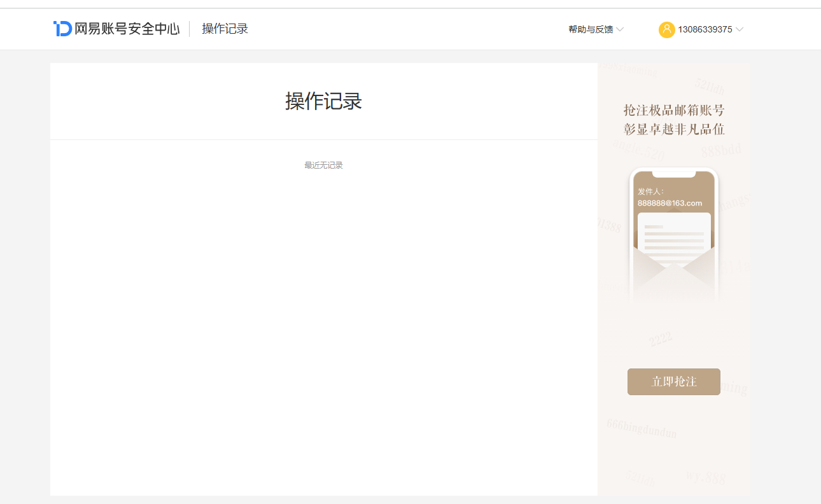Click the 操作记录 header label
Image resolution: width=821 pixels, height=504 pixels.
pyautogui.click(x=225, y=29)
